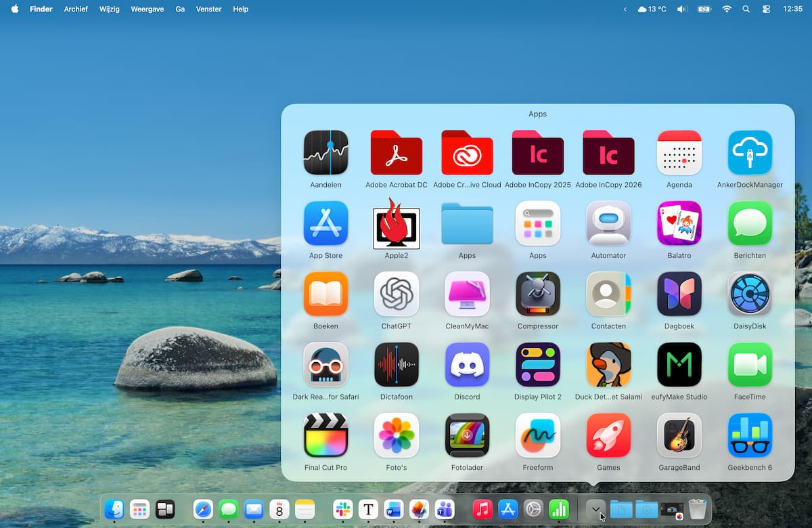Image resolution: width=812 pixels, height=528 pixels.
Task: Open the Balatro game
Action: pos(679,223)
